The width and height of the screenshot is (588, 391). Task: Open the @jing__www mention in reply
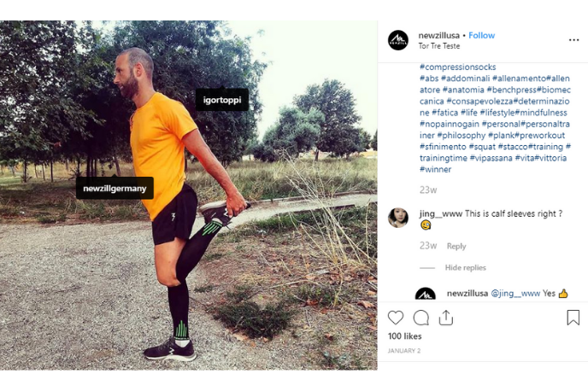click(514, 294)
